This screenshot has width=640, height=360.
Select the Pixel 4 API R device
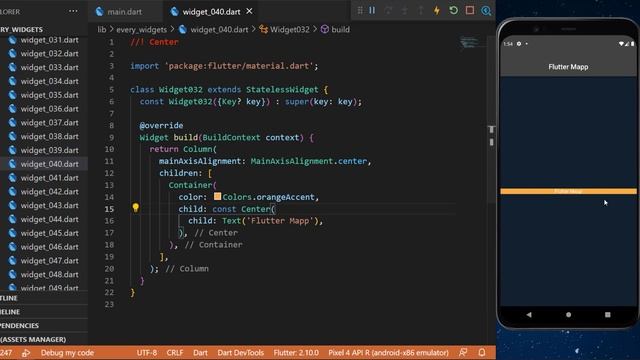point(388,353)
